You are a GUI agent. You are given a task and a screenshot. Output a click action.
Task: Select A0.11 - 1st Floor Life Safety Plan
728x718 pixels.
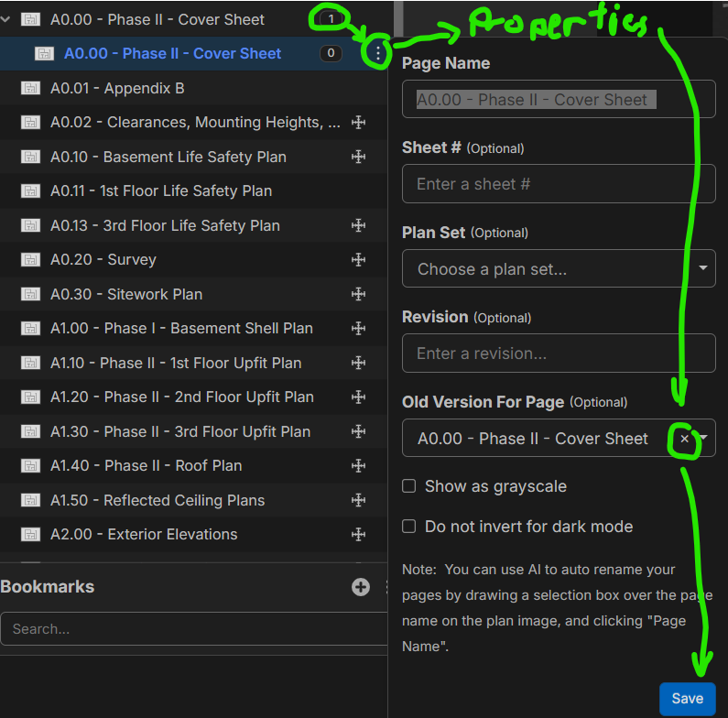(x=160, y=191)
